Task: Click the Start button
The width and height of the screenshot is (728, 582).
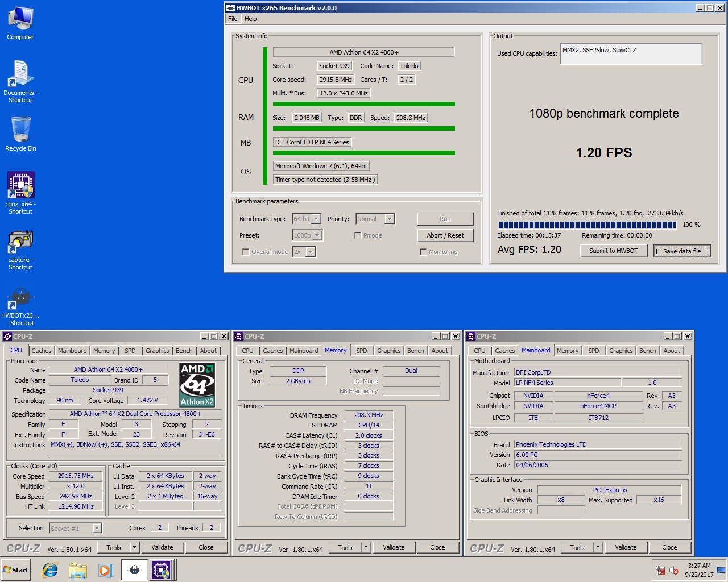Action: 16,570
